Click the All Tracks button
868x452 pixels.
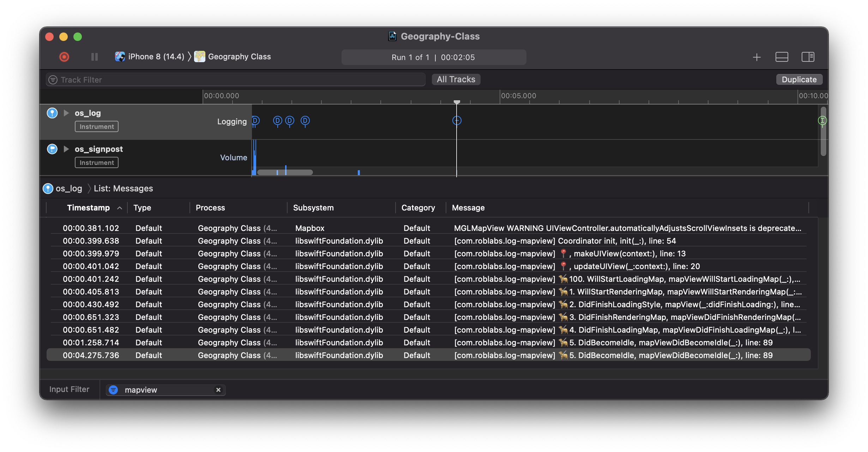[456, 79]
